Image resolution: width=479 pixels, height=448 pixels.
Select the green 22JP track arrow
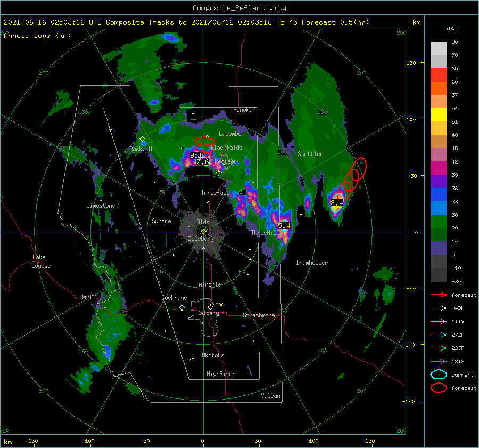439,348
